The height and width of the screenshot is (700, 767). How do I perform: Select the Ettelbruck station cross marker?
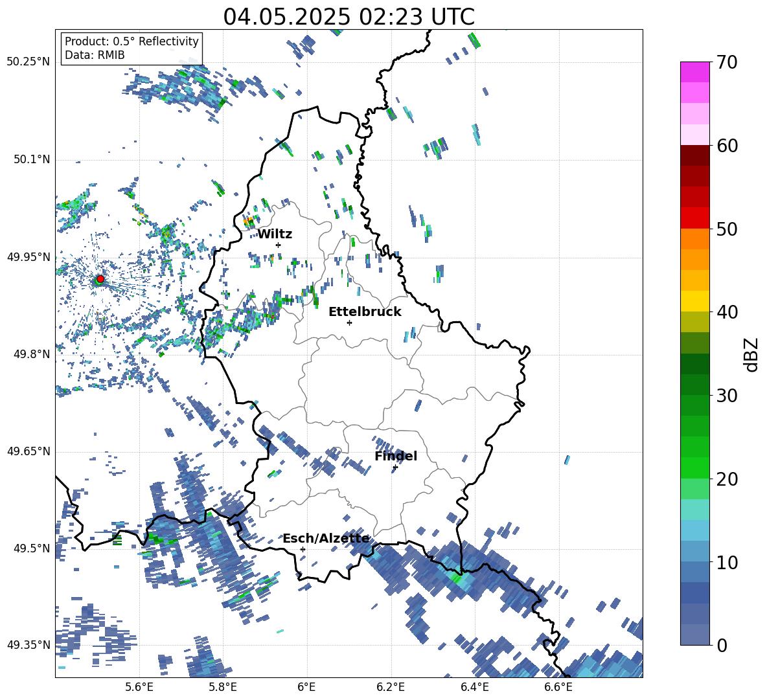349,322
